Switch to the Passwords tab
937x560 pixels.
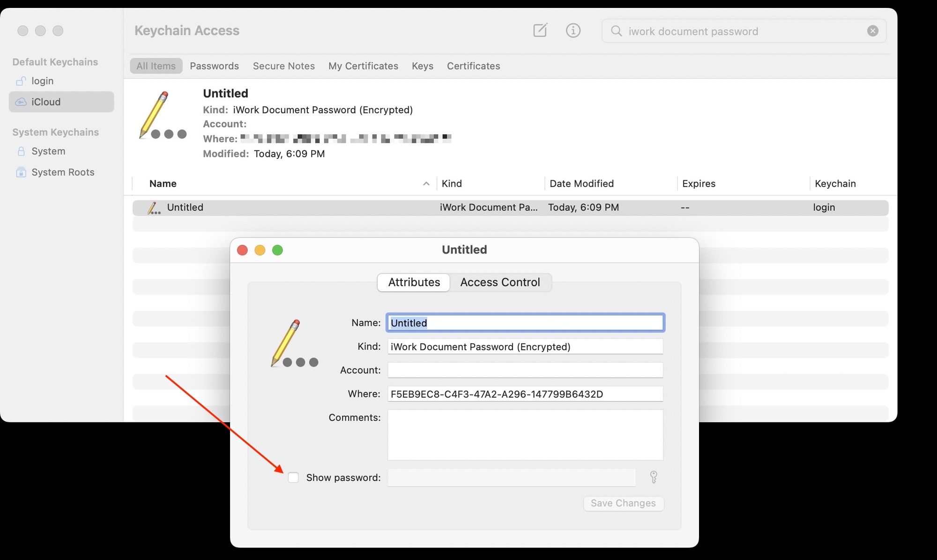214,66
